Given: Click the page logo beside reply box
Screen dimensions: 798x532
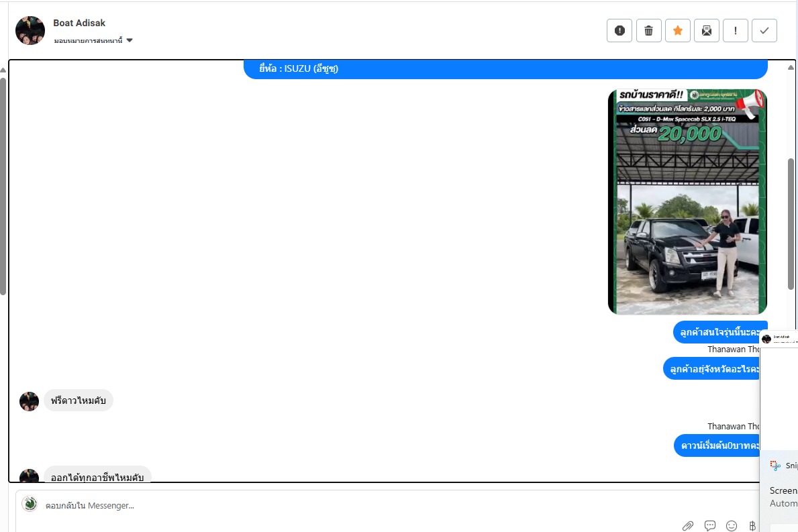Looking at the screenshot, I should pyautogui.click(x=30, y=504).
